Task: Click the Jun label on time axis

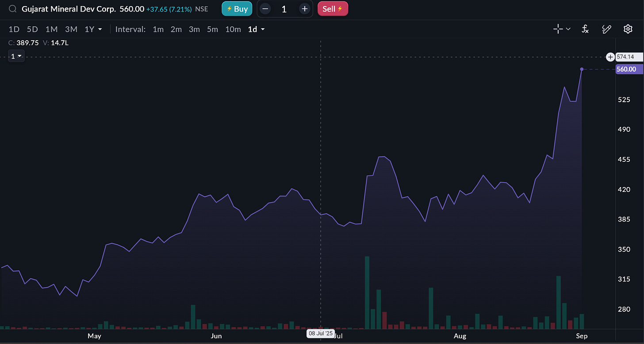Action: tap(216, 336)
